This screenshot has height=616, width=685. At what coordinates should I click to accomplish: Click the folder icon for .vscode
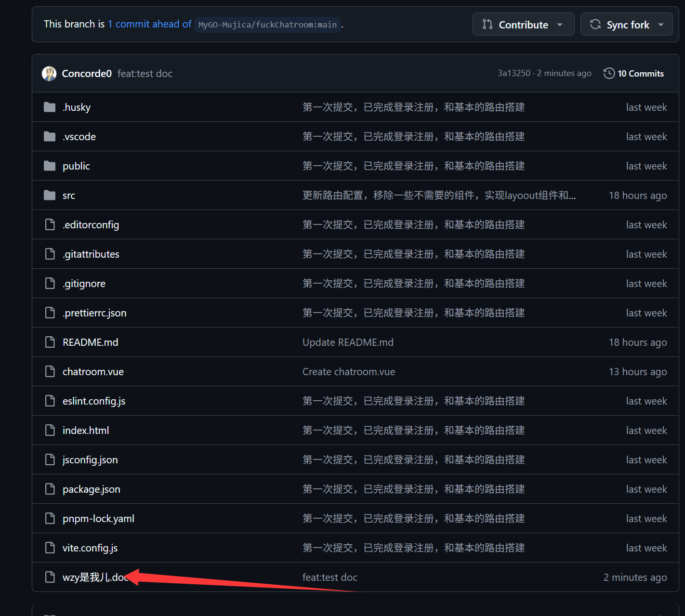tap(50, 136)
